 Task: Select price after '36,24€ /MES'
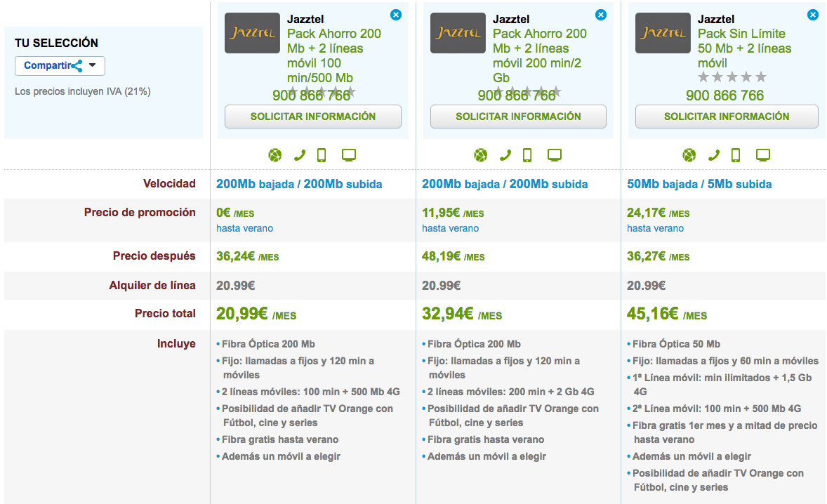tap(247, 257)
